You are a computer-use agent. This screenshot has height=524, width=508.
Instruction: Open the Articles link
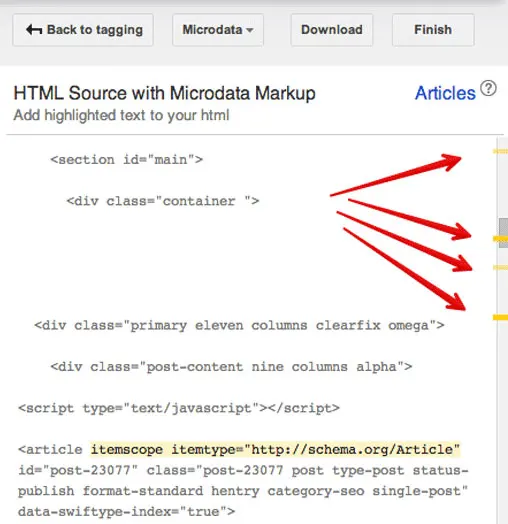point(445,93)
